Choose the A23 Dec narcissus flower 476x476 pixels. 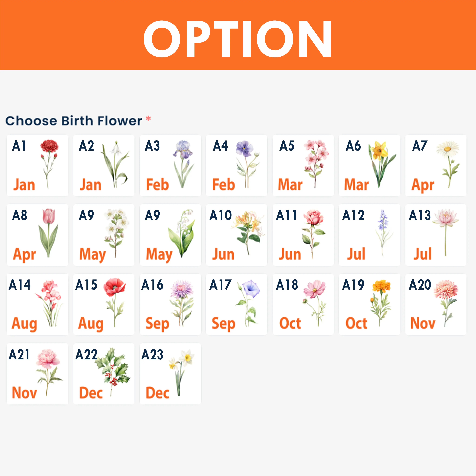[x=170, y=374]
